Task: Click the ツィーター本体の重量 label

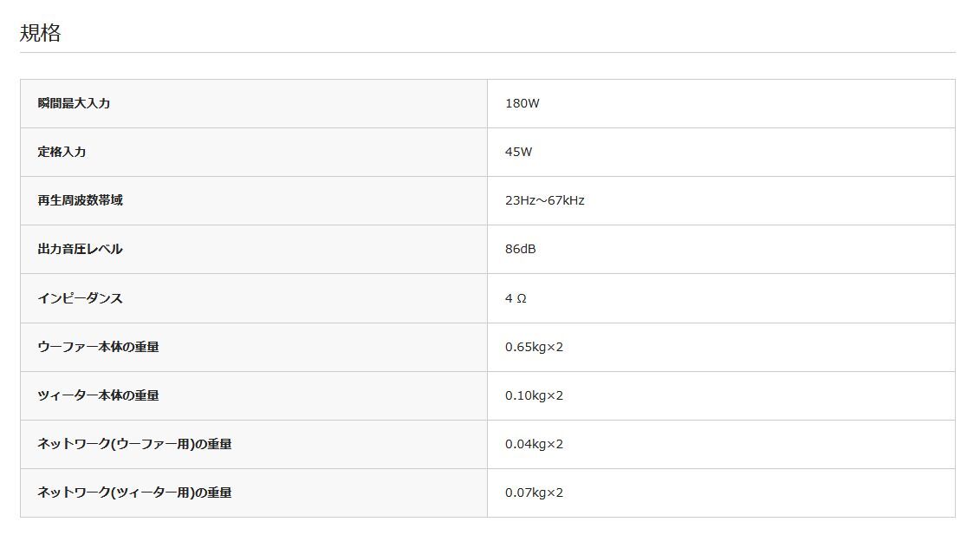Action: (x=98, y=395)
